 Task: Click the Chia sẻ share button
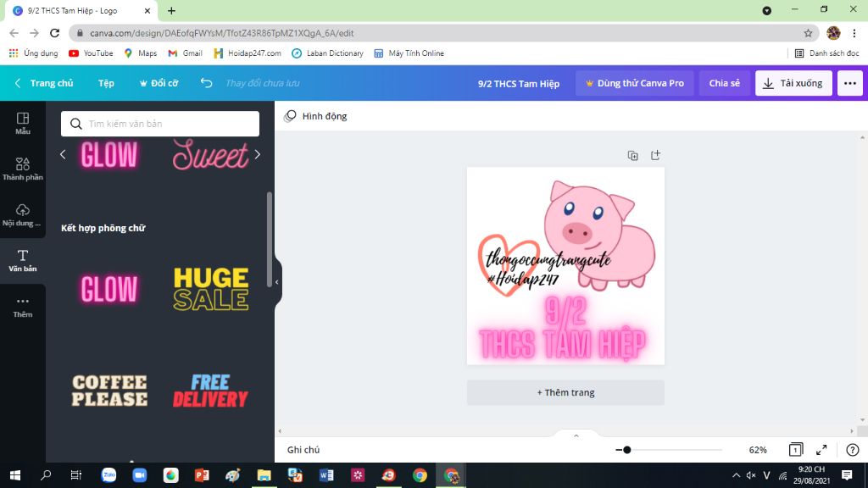coord(724,83)
